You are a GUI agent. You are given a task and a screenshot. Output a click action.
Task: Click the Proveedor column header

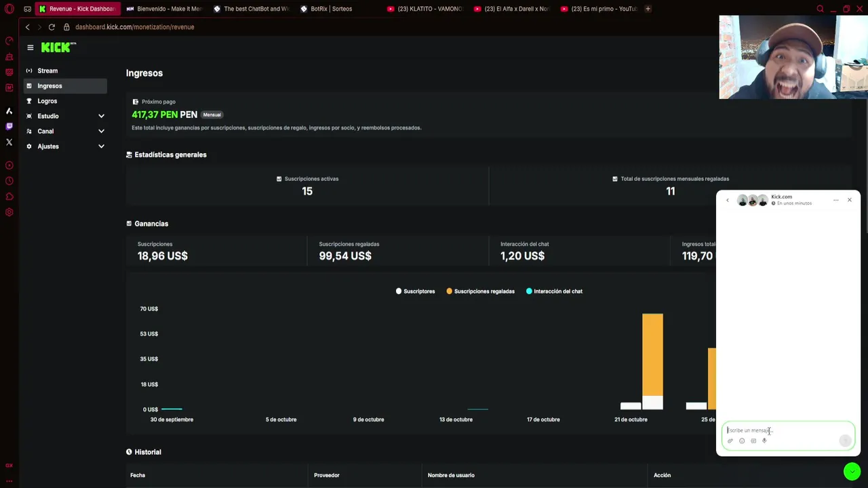coord(326,475)
